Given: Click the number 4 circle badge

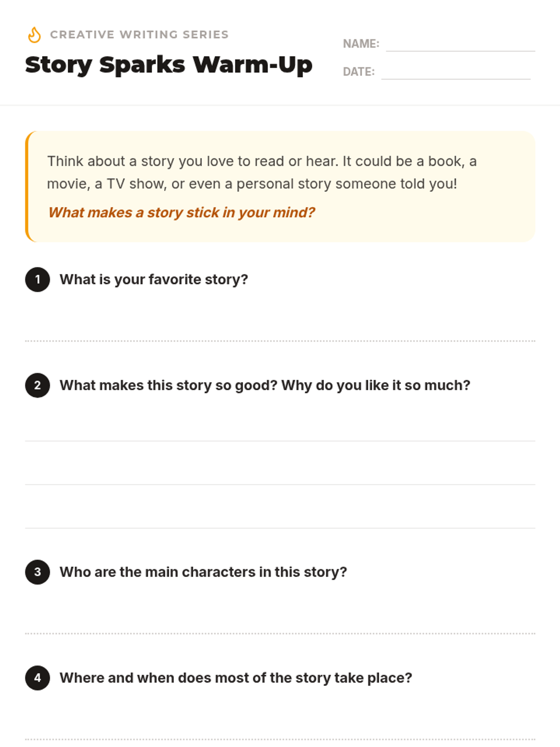Looking at the screenshot, I should [37, 678].
